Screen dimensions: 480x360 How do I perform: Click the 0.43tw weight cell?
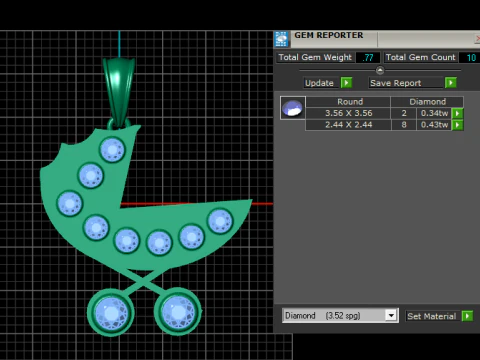(x=434, y=125)
